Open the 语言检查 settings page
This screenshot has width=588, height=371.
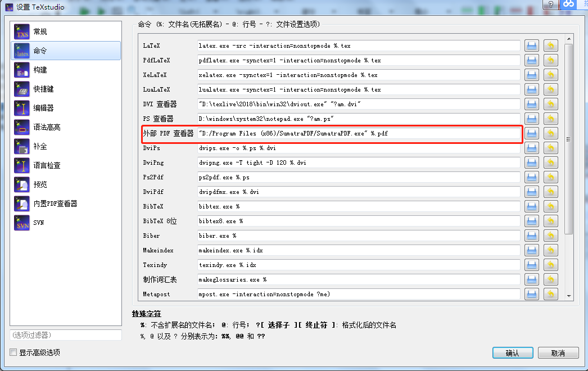coord(66,165)
